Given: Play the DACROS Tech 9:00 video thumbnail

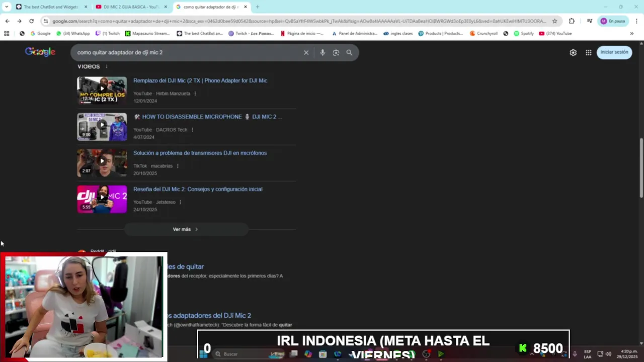Looking at the screenshot, I should pos(102,127).
